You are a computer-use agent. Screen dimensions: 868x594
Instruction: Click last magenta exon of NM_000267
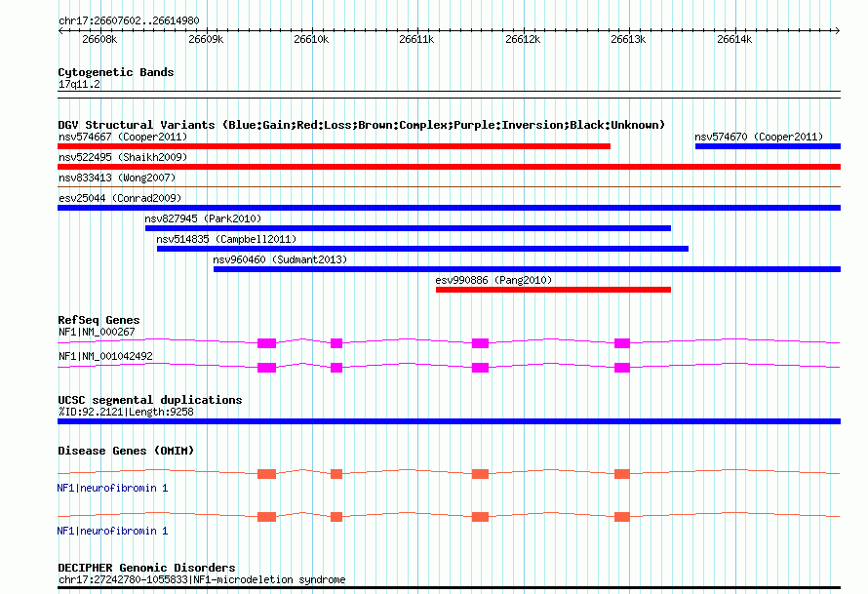coord(622,343)
